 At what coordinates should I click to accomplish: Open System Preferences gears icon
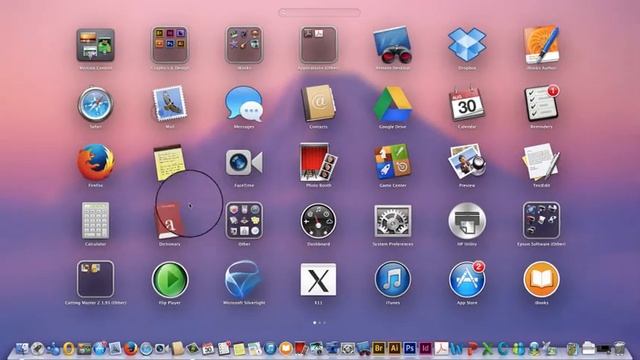[x=392, y=221]
